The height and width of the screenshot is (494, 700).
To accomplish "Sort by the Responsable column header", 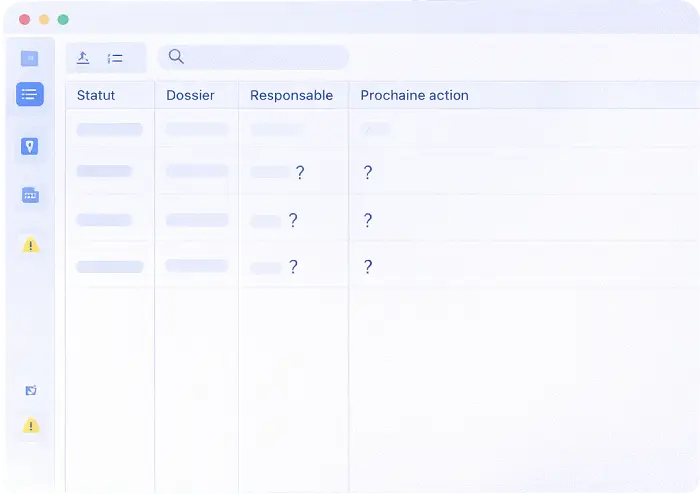I will coord(291,95).
